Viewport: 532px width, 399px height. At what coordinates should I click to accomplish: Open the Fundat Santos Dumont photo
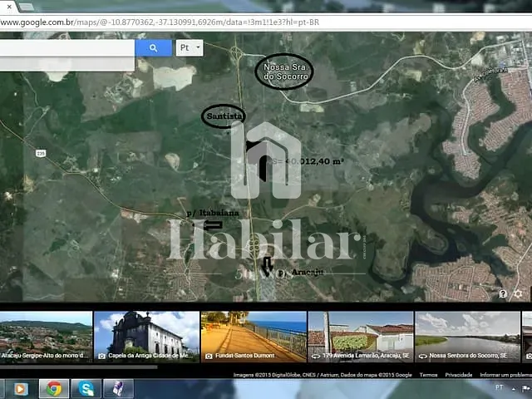coord(254,337)
